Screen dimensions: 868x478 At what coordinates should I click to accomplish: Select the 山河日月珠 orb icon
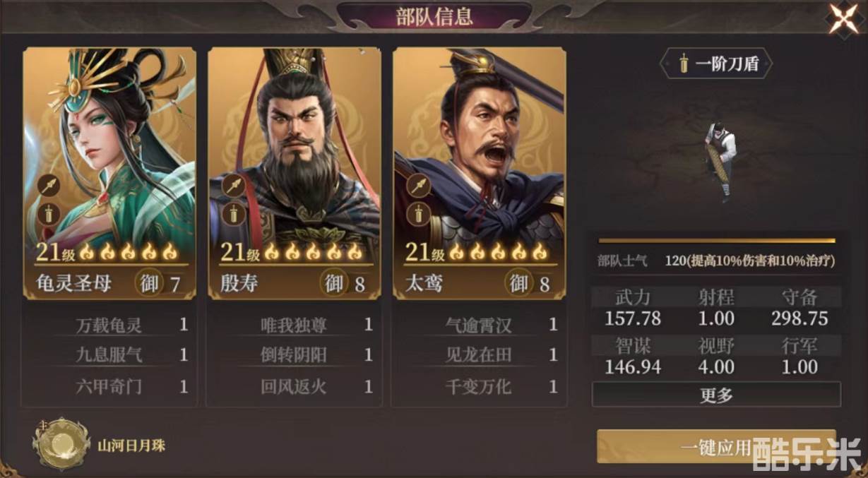click(x=61, y=443)
